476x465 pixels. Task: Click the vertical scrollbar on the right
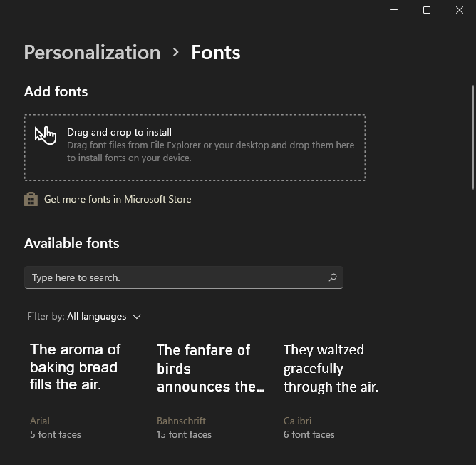pyautogui.click(x=472, y=137)
